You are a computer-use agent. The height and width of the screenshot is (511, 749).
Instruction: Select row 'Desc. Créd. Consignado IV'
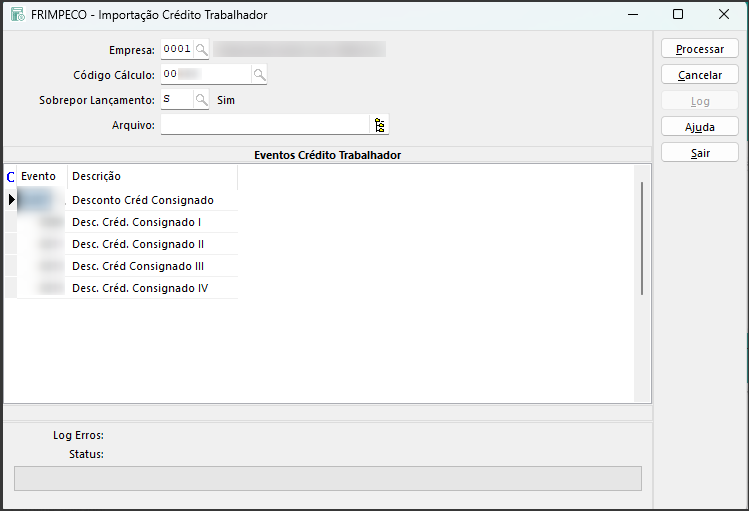coord(121,288)
